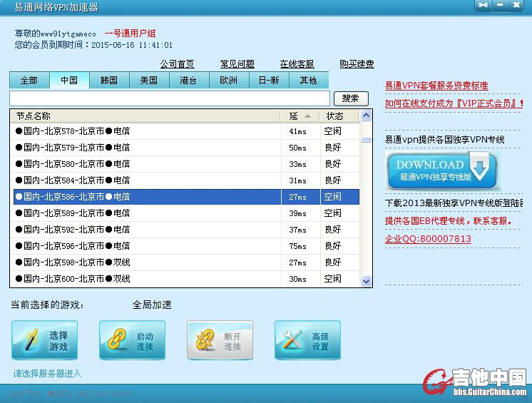Open the VIP正式会员 payment link
This screenshot has width=532, height=403.
point(454,103)
